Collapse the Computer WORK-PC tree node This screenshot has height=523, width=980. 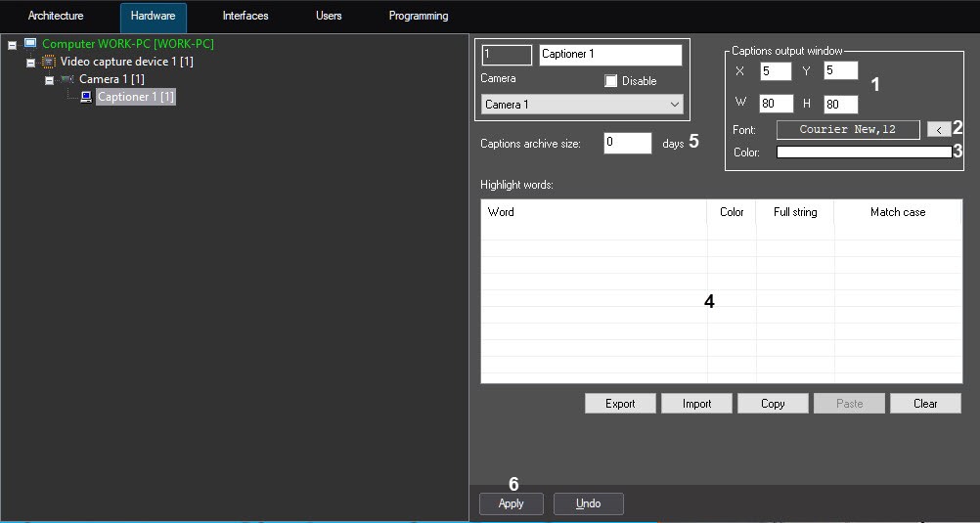(x=12, y=45)
